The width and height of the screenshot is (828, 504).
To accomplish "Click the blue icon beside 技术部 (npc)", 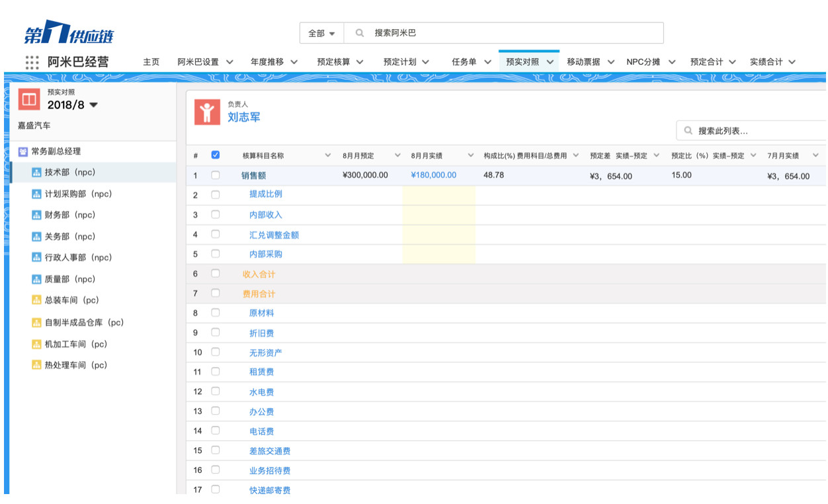I will click(36, 173).
